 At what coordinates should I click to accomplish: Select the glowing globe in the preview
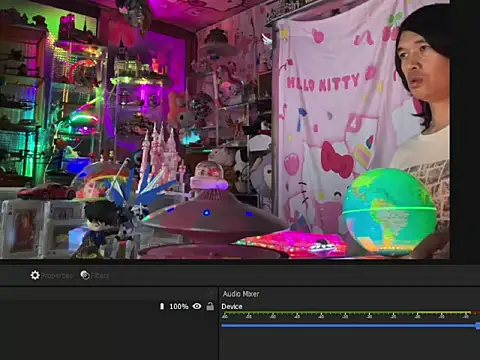coord(389,212)
